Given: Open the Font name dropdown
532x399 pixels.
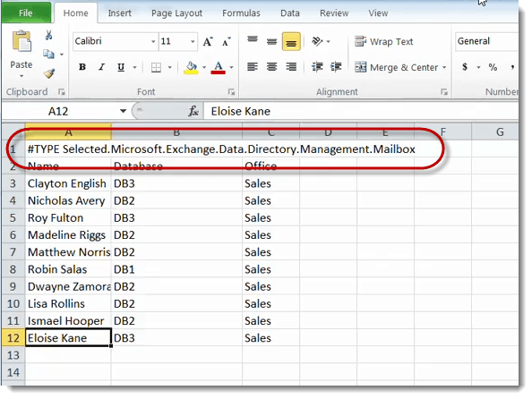Looking at the screenshot, I should pyautogui.click(x=153, y=42).
